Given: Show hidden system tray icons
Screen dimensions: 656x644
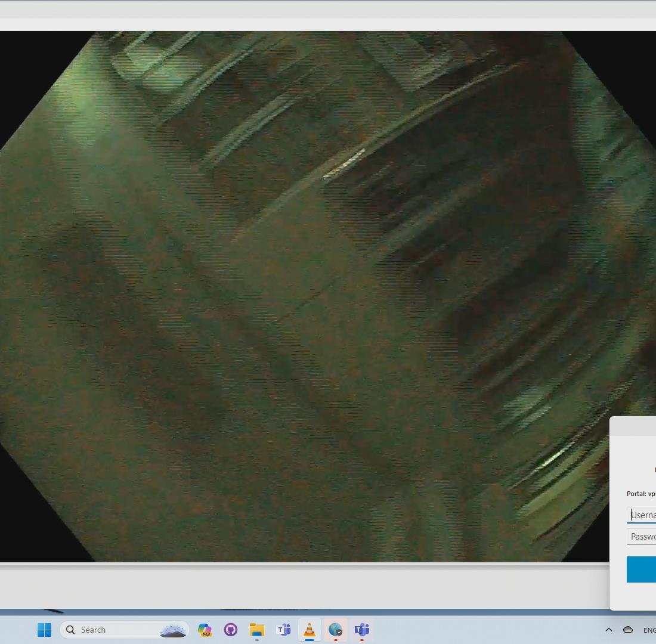Looking at the screenshot, I should coord(609,629).
